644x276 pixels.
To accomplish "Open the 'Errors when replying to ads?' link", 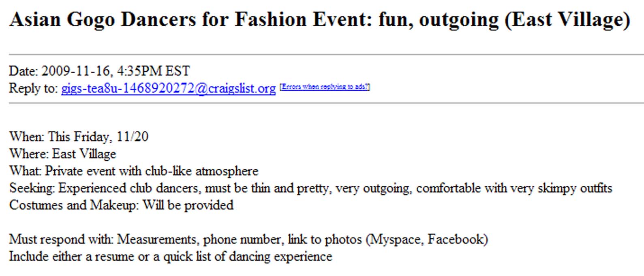I will coord(325,87).
